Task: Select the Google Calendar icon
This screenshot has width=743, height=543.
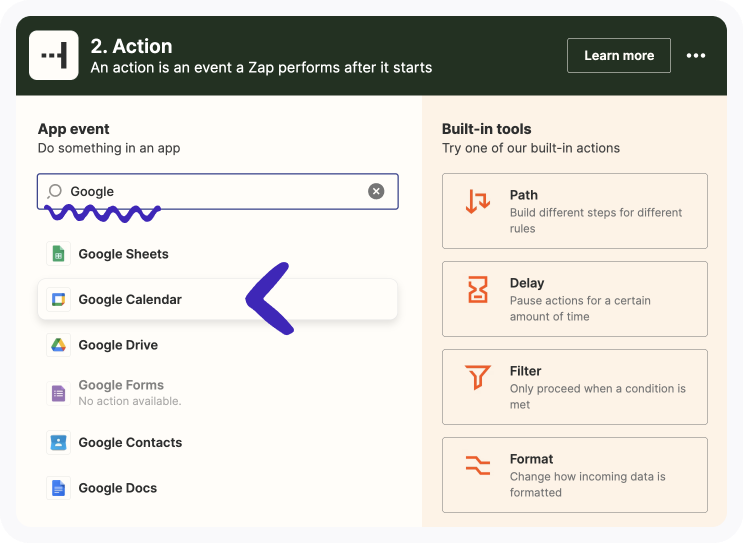Action: (58, 300)
